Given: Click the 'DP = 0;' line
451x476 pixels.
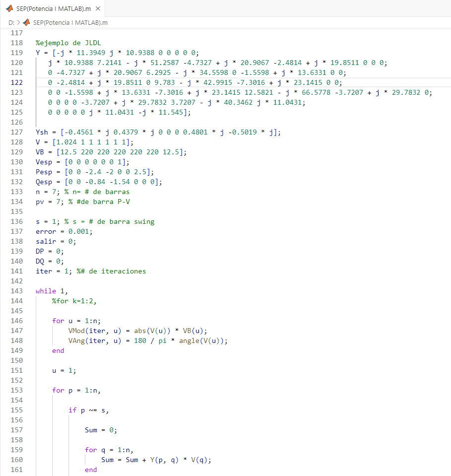Looking at the screenshot, I should (50, 251).
